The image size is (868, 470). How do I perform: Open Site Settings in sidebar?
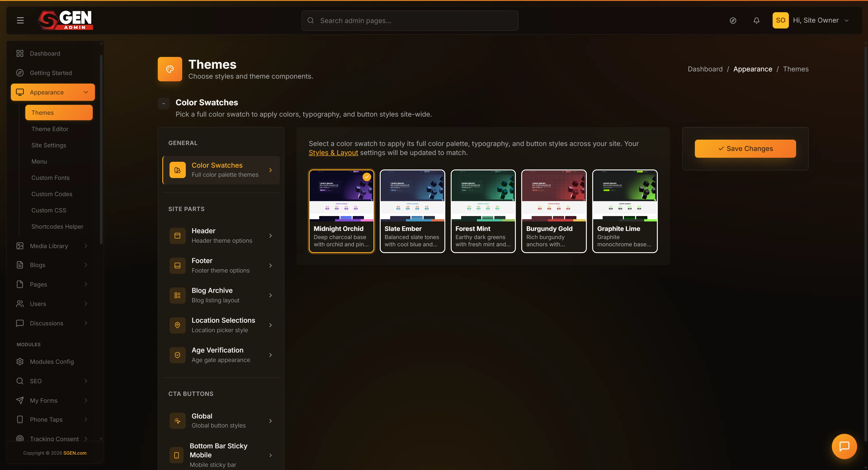49,145
